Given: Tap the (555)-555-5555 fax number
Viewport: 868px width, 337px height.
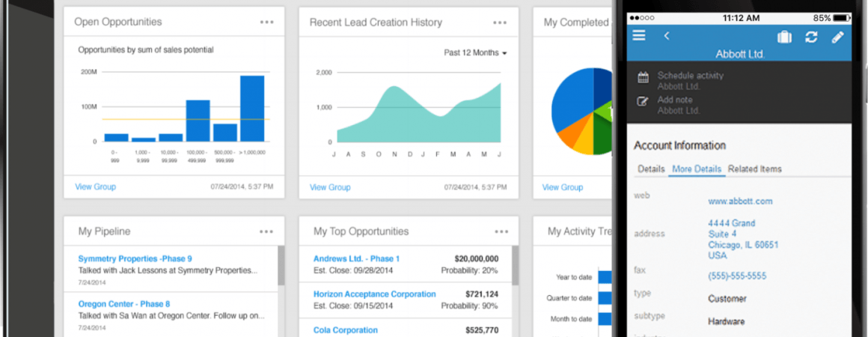Looking at the screenshot, I should 739,276.
